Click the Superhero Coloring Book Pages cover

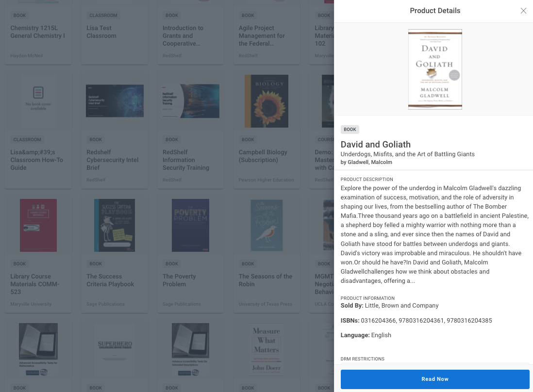click(115, 349)
